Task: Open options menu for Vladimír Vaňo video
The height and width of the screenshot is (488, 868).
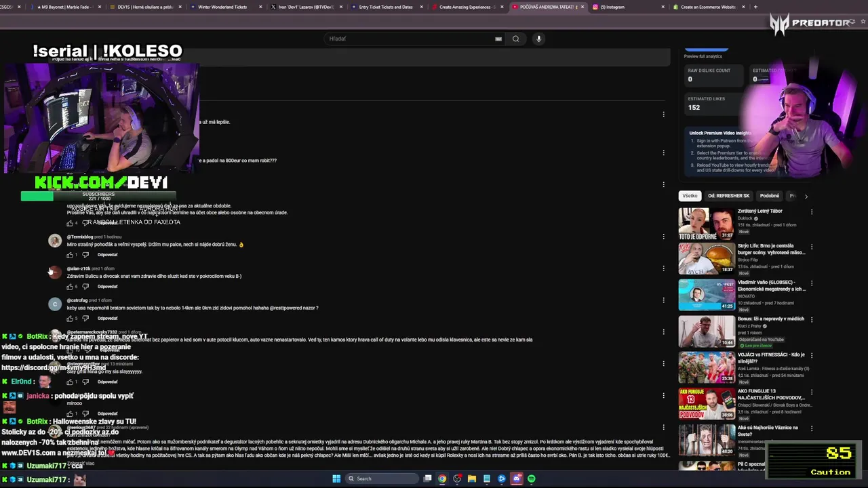Action: pos(811,283)
